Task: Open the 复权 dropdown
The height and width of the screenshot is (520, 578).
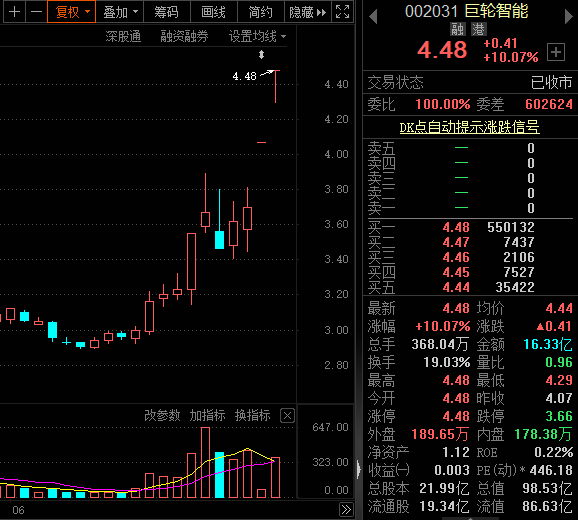Action: [x=72, y=12]
